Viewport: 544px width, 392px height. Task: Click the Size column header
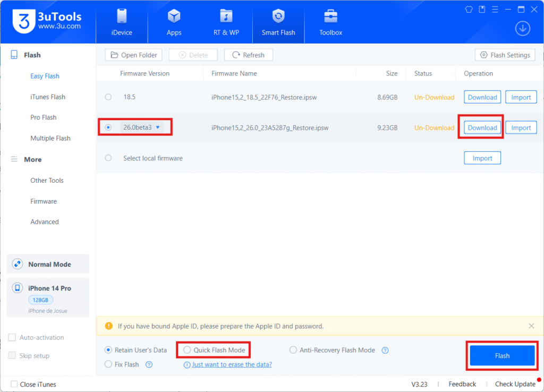[392, 73]
